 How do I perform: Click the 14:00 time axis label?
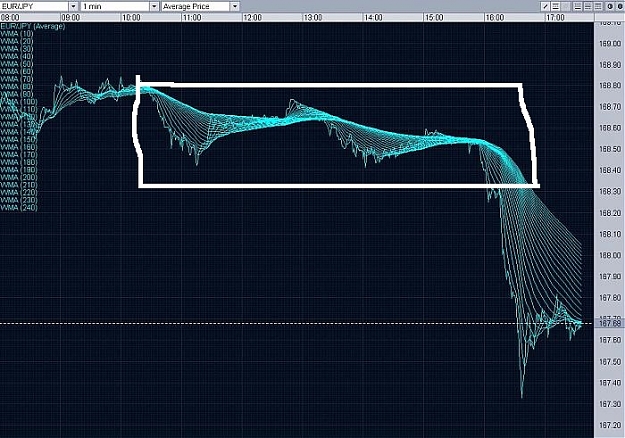(373, 18)
